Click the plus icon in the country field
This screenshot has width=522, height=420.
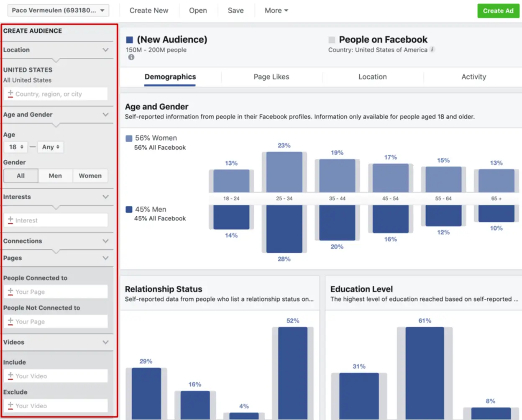(x=10, y=94)
